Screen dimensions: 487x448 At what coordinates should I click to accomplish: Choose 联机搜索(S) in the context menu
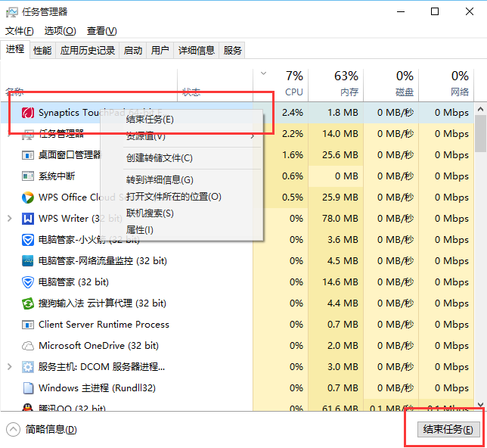point(181,213)
